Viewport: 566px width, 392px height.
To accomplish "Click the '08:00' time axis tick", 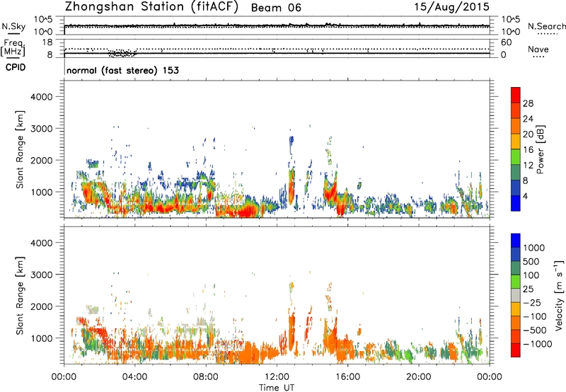I will [206, 377].
